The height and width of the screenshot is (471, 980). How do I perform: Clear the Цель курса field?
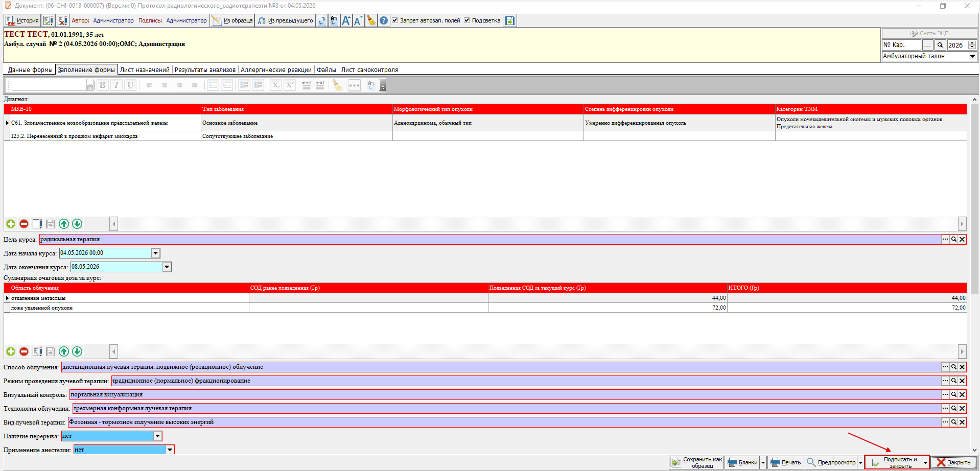coord(962,239)
